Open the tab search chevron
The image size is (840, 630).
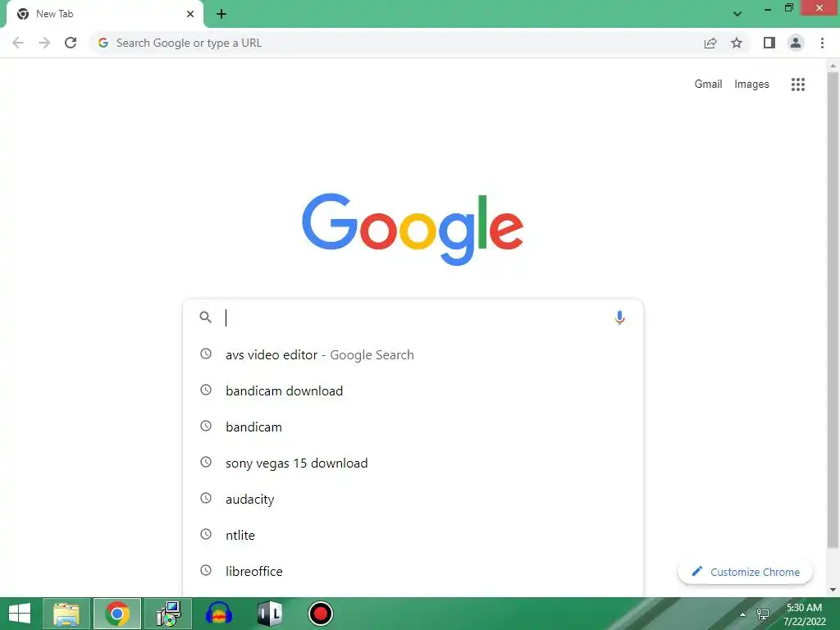737,14
